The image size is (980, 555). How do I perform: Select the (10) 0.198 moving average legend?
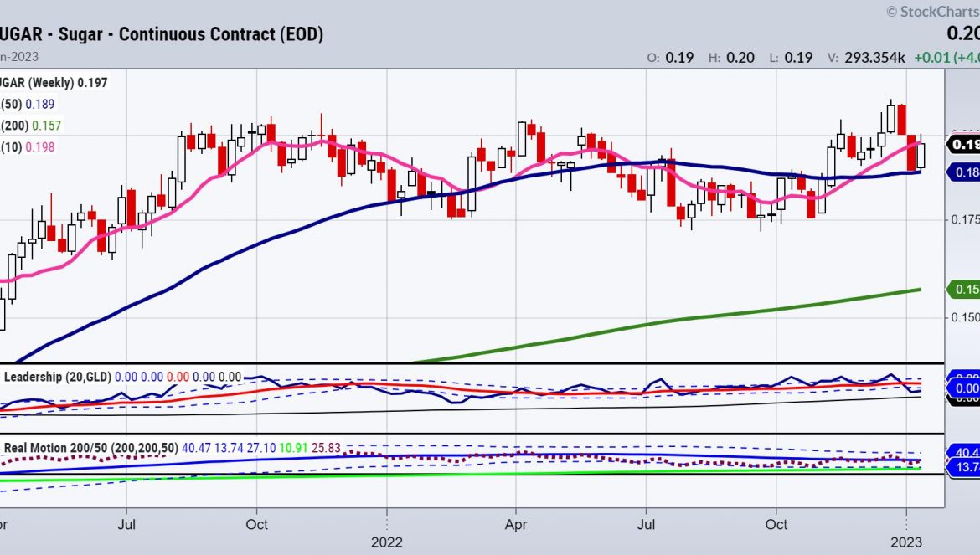pos(28,147)
